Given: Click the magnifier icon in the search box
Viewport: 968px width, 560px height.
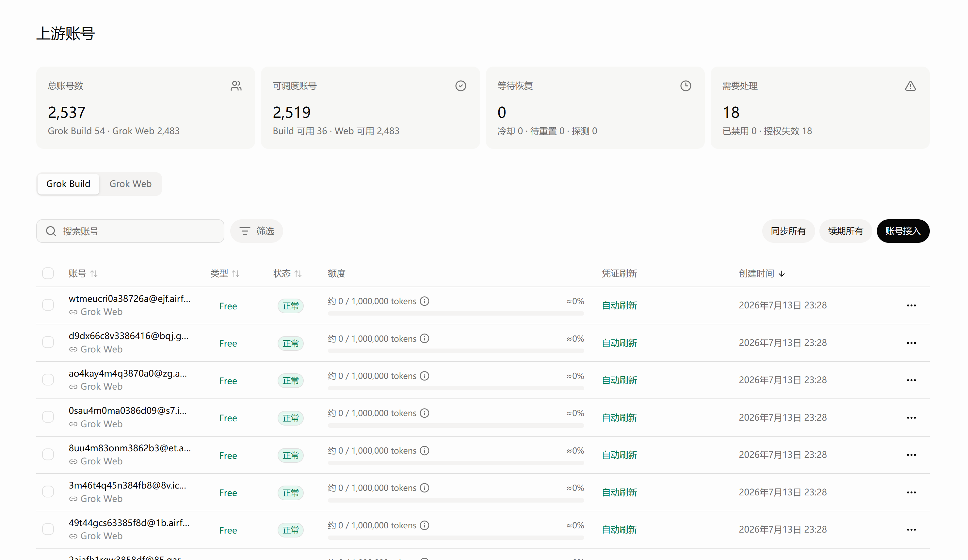Looking at the screenshot, I should 51,231.
